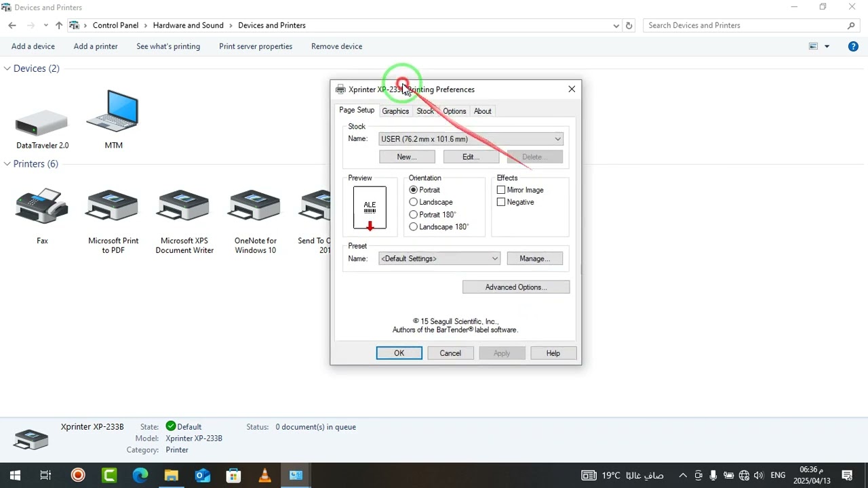Open File Explorer from the taskbar
The width and height of the screenshot is (868, 488).
tap(171, 475)
